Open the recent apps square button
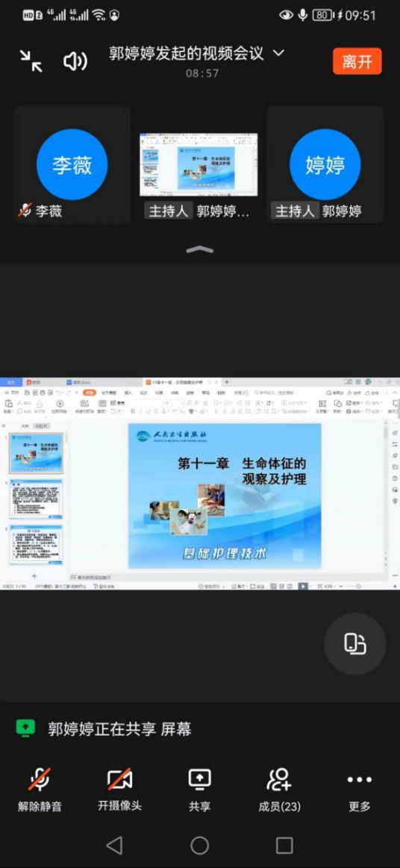This screenshot has height=868, width=400. 284,846
